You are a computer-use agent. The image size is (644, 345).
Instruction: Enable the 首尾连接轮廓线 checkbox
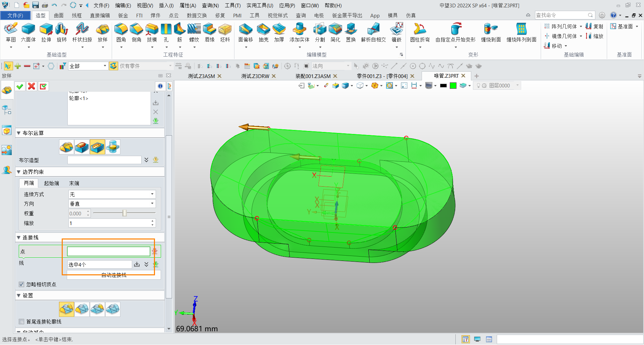tap(21, 322)
